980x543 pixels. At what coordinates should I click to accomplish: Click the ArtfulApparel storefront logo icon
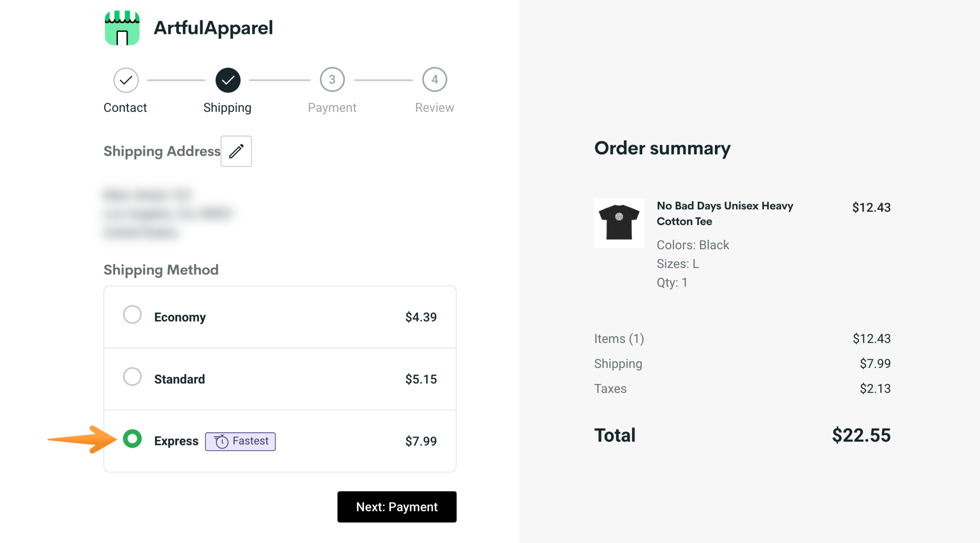[122, 28]
